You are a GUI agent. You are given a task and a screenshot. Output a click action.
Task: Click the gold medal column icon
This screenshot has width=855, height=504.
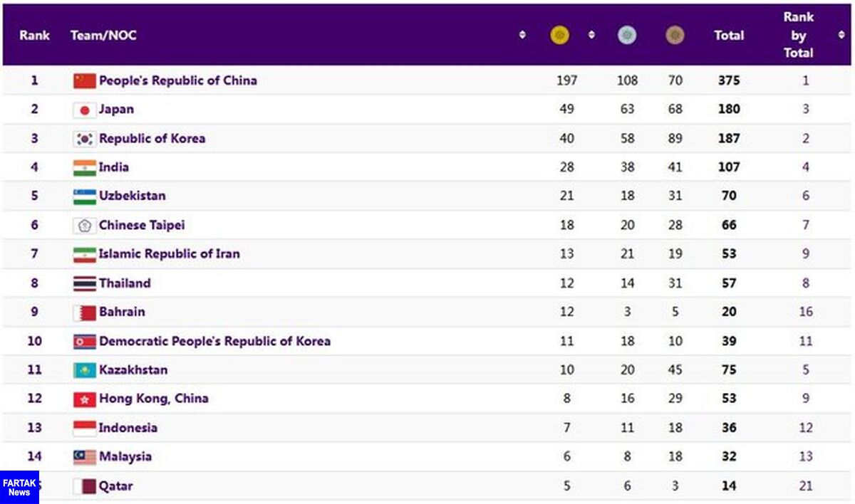(x=560, y=35)
